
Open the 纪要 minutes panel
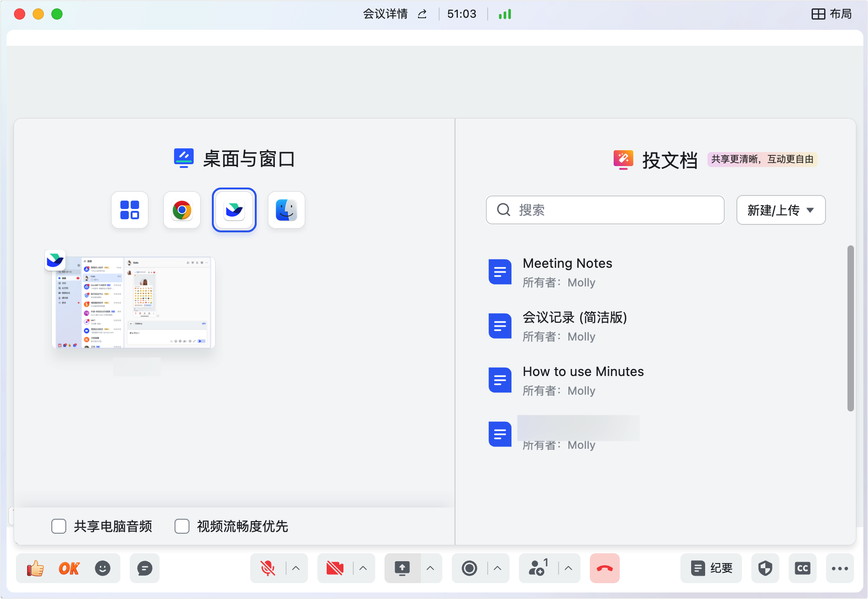click(710, 568)
